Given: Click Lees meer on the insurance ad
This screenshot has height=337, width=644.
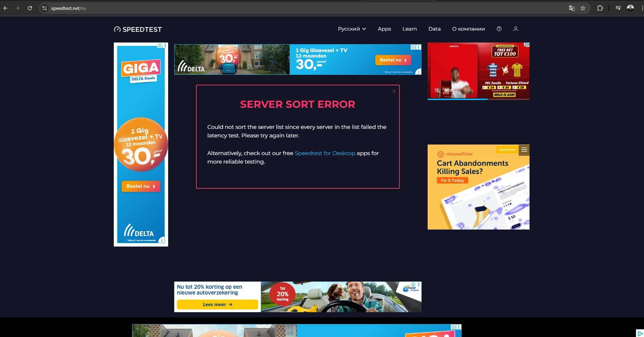Looking at the screenshot, I should 217,305.
